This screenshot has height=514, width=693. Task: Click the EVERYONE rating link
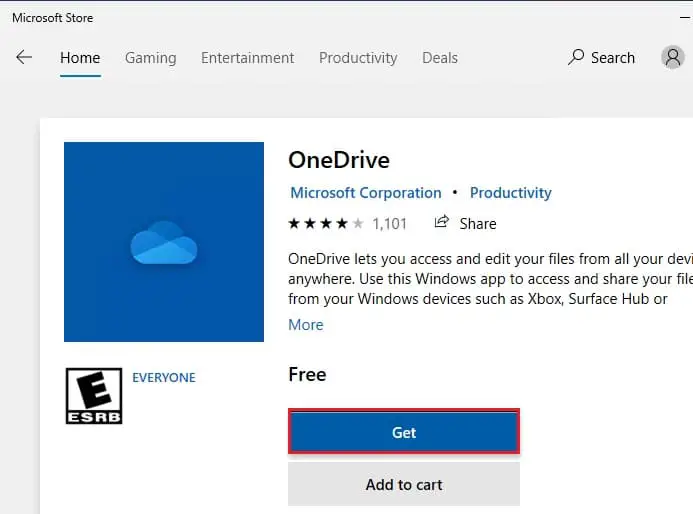[164, 377]
